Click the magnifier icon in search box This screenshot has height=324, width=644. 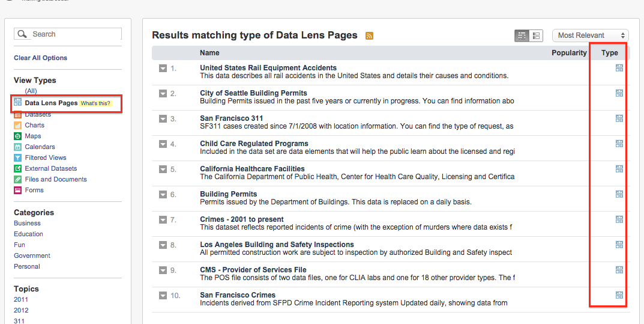tap(23, 34)
